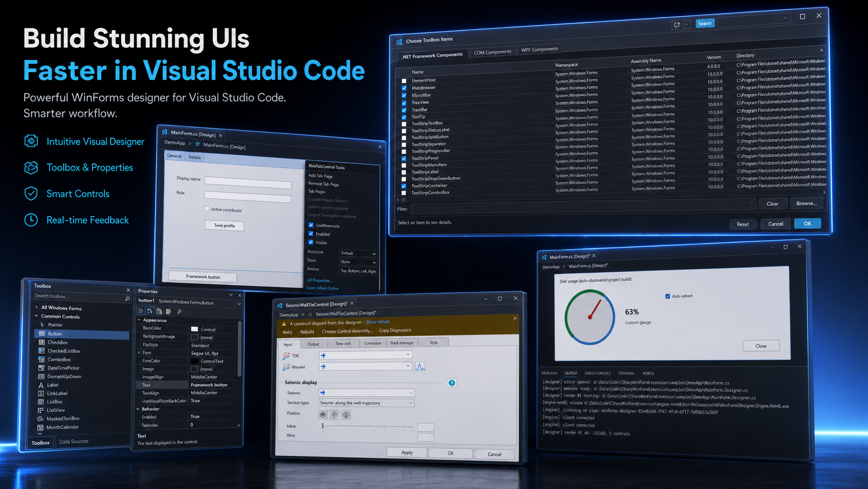Viewport: 868px width, 489px height.
Task: Click the first Position icon button
Action: click(x=323, y=414)
